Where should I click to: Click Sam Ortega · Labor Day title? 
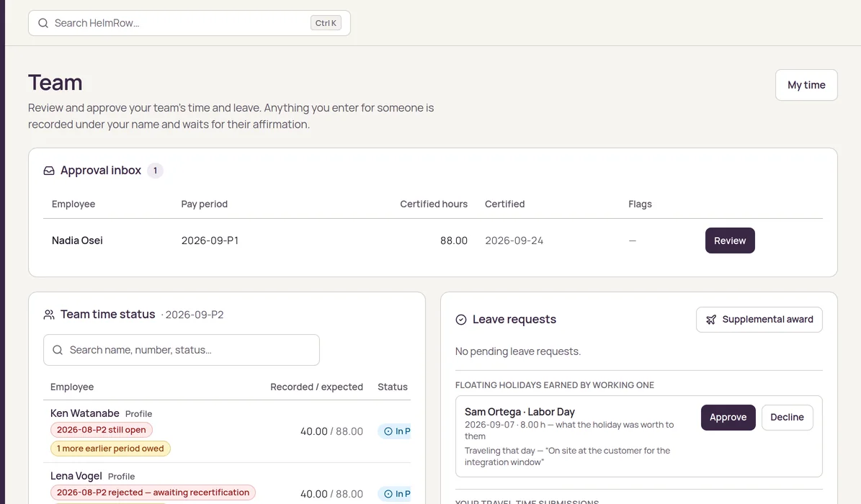(x=519, y=412)
